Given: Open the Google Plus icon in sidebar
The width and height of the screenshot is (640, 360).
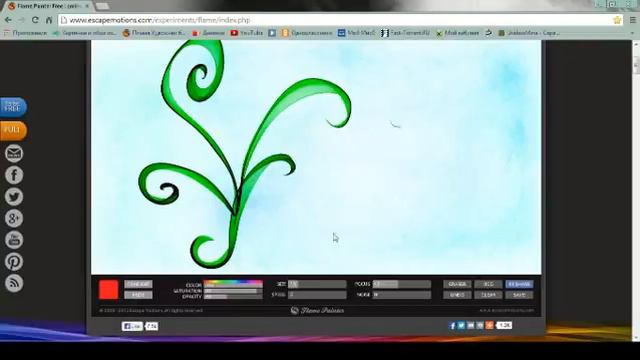Looking at the screenshot, I should click(14, 218).
